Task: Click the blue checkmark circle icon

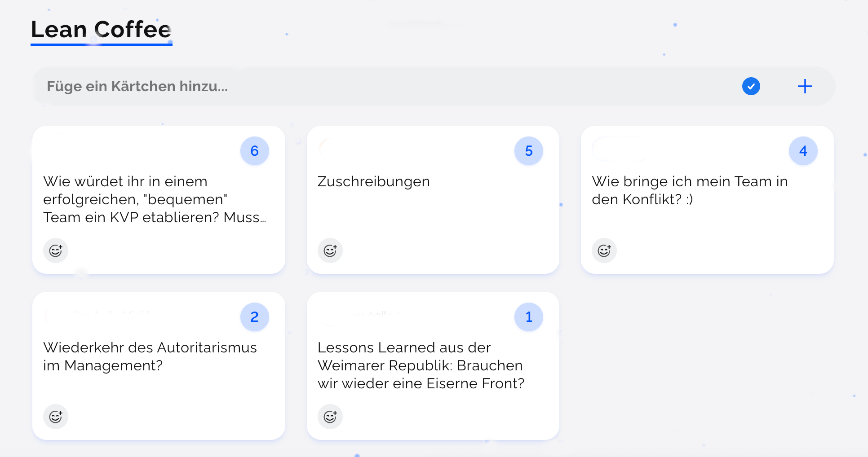Action: pyautogui.click(x=751, y=86)
